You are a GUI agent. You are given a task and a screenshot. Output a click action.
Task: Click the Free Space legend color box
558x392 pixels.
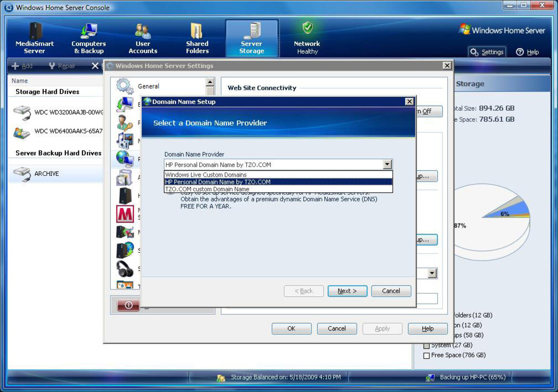point(426,356)
